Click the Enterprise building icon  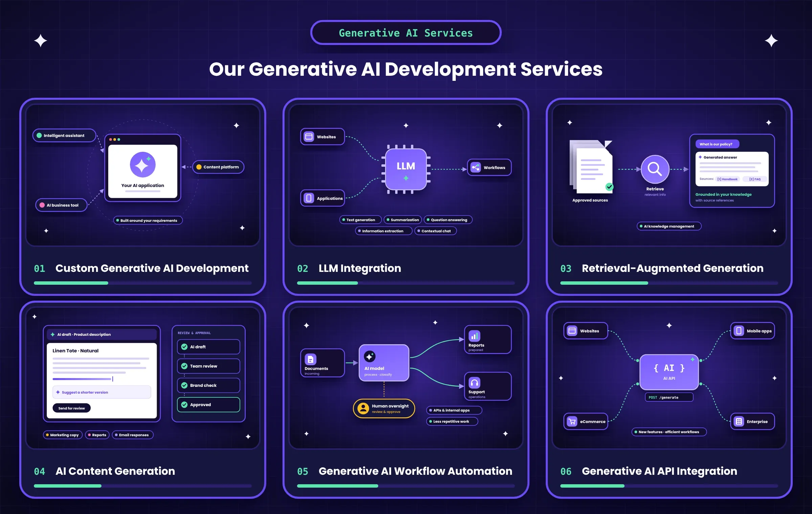739,421
